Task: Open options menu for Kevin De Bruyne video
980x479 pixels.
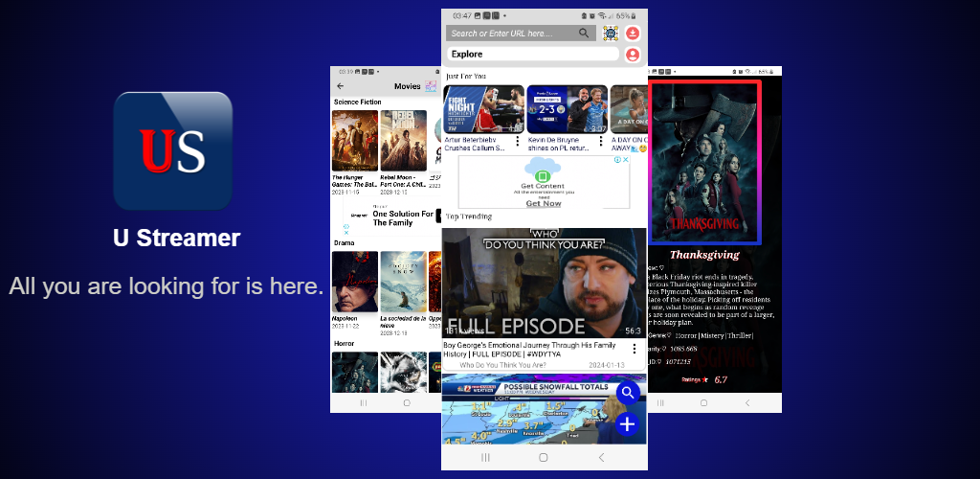Action: (601, 142)
